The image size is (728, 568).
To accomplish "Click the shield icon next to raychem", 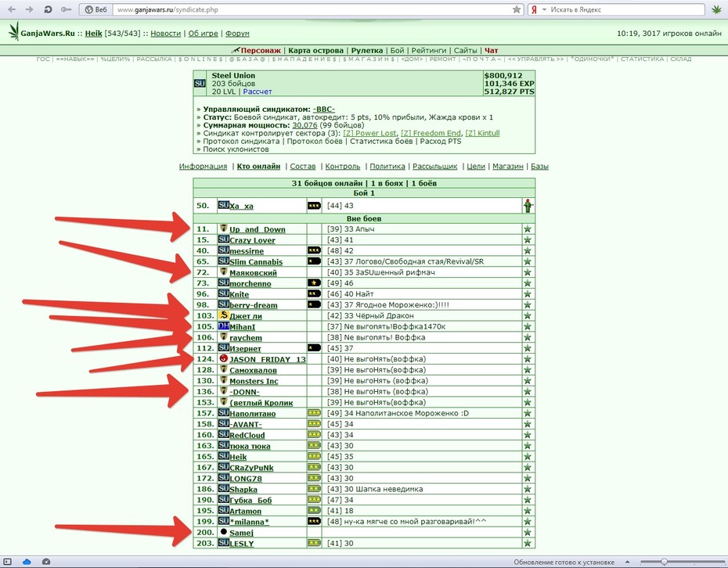I will click(x=224, y=337).
